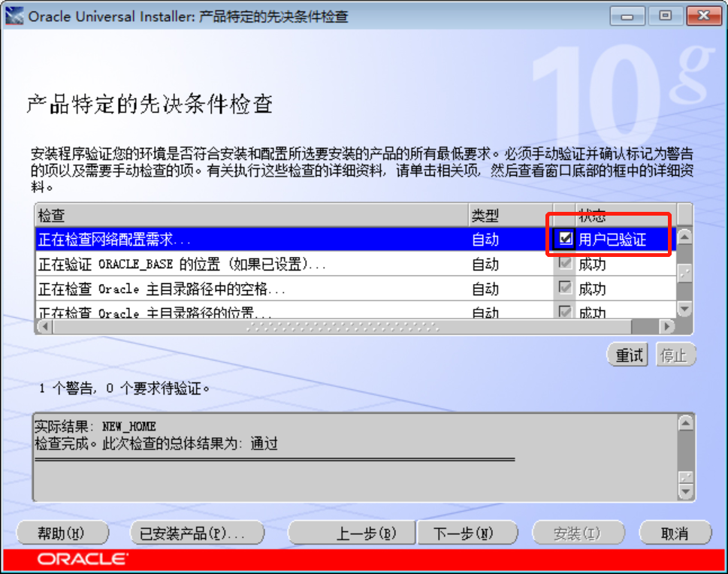
Task: Proceed with 下一步(N) button
Action: 467,533
